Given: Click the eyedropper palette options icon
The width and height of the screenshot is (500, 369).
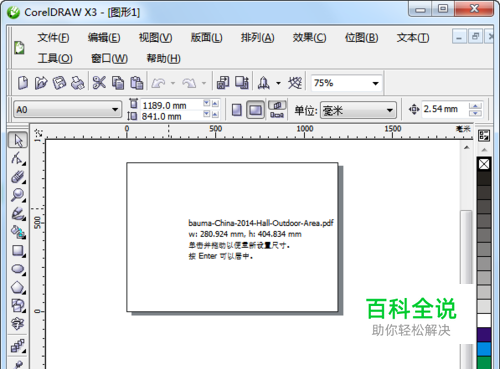Looking at the screenshot, I should point(484,135).
